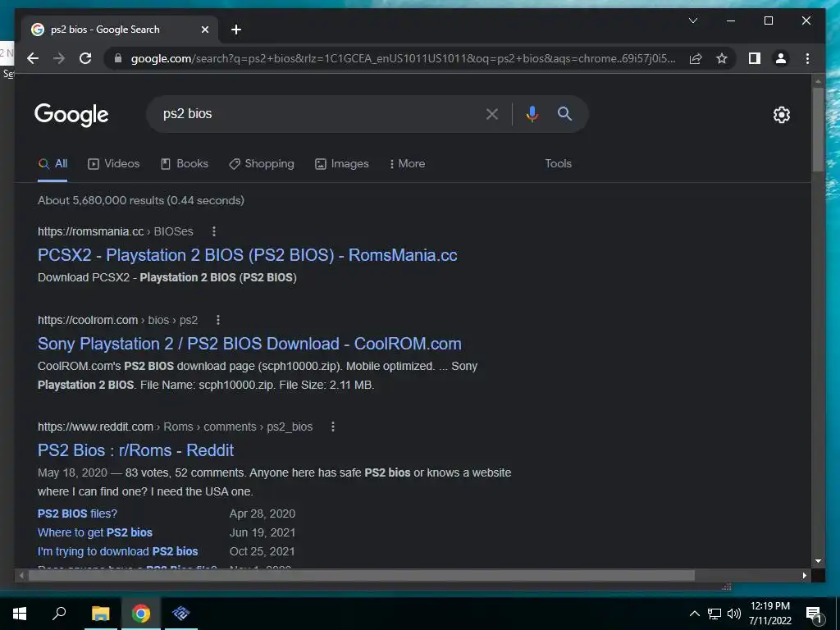Start voice search with the microphone icon

pos(532,113)
